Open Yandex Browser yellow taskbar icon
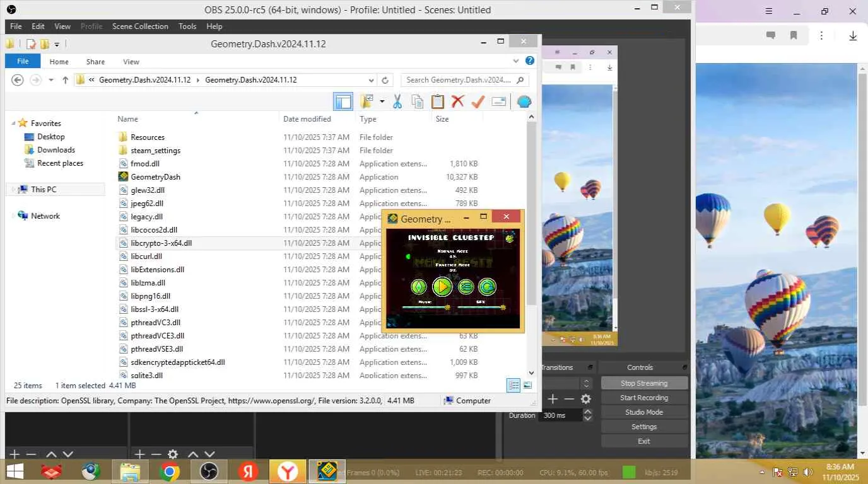 click(288, 471)
